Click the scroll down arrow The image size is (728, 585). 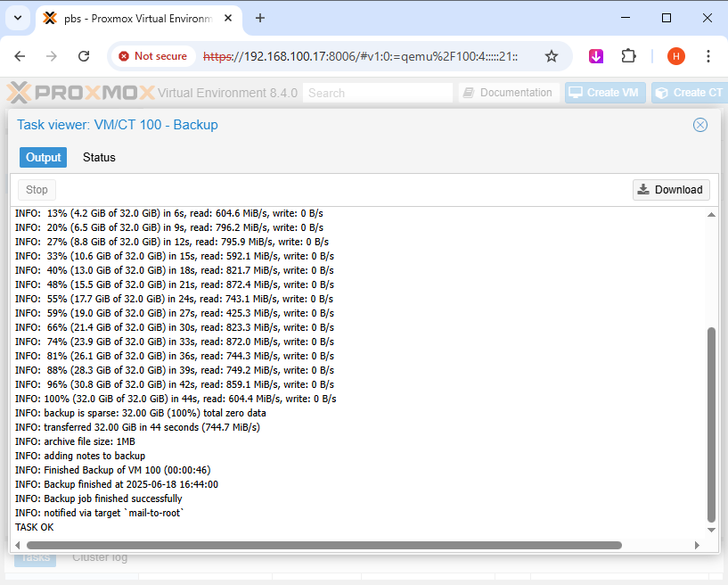(x=711, y=530)
